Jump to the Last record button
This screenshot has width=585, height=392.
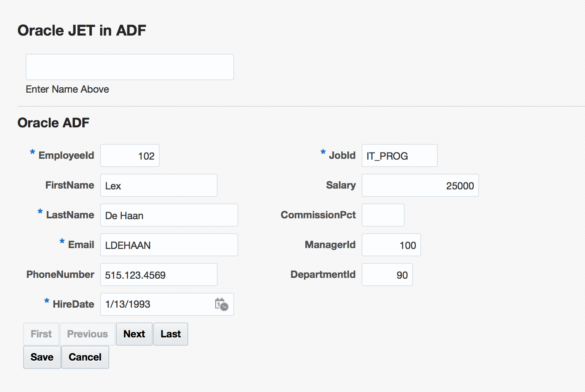170,334
